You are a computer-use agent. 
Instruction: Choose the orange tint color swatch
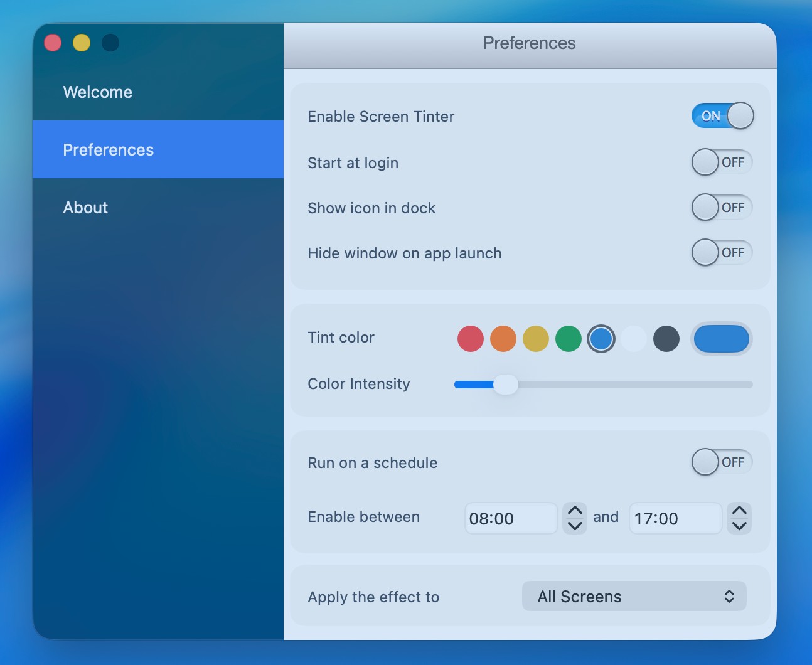point(503,339)
